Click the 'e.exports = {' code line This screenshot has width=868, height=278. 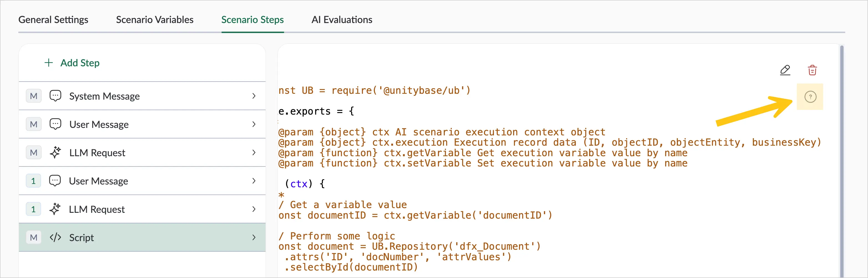pos(316,111)
